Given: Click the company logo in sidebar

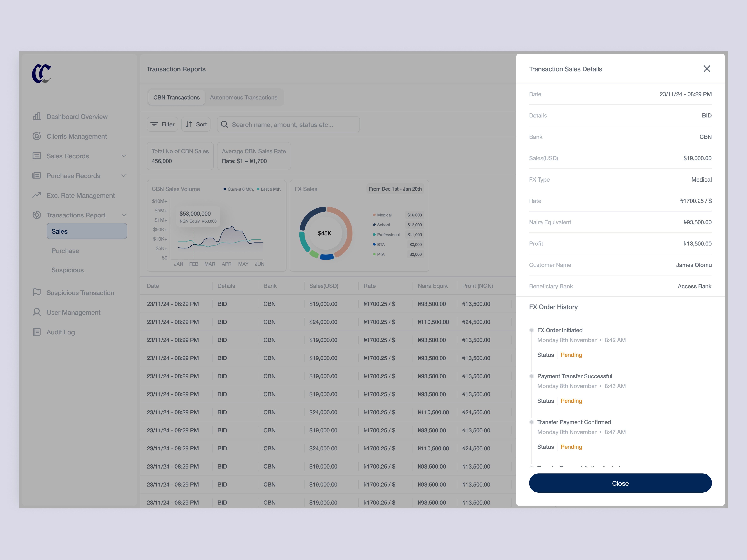Looking at the screenshot, I should point(42,73).
